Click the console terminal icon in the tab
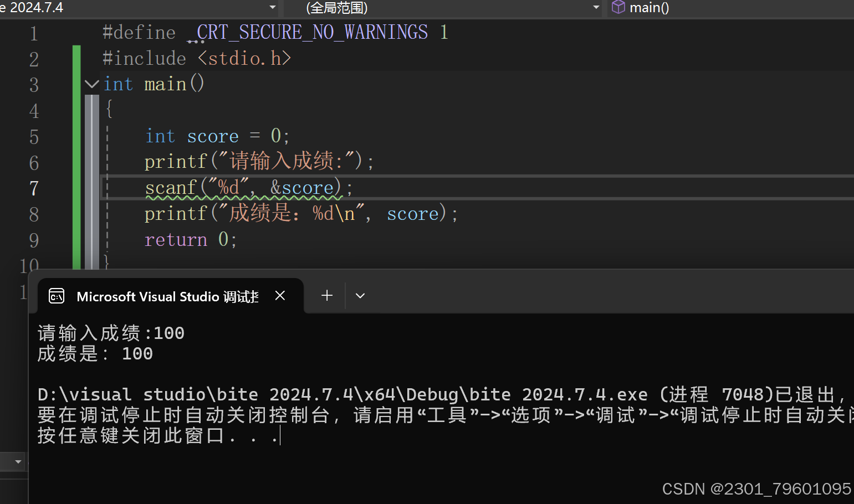 [57, 296]
